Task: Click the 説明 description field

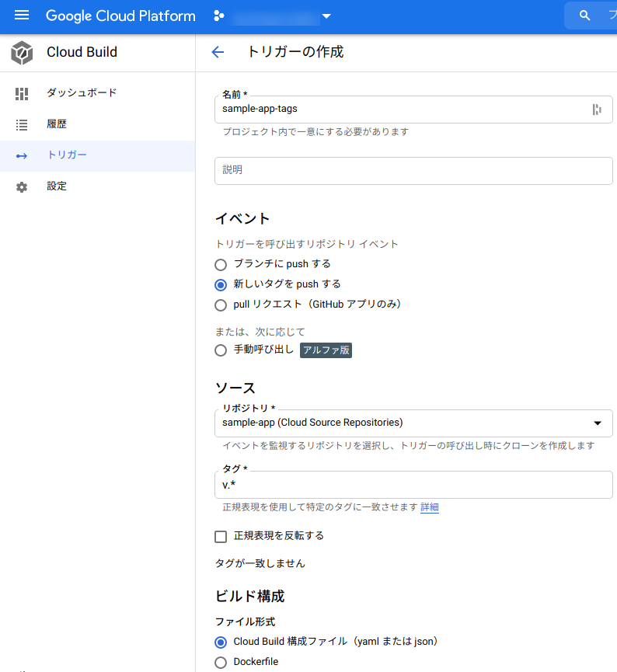Action: [413, 171]
